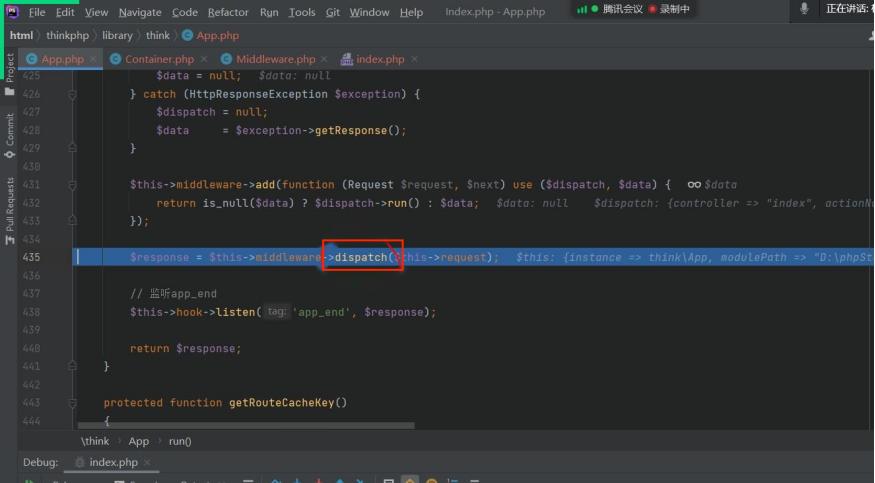
Task: Click HttpResponseException in the catch clause
Action: (258, 94)
